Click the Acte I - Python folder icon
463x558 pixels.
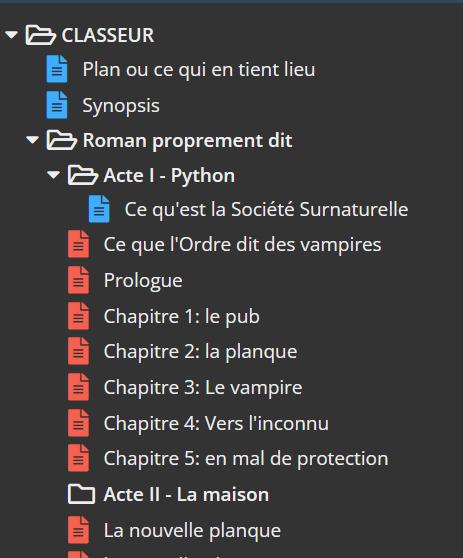coord(83,175)
